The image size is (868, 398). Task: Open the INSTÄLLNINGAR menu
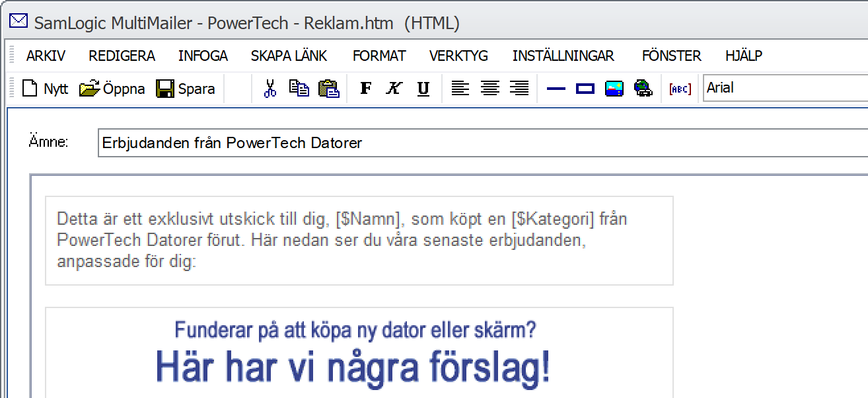point(563,56)
